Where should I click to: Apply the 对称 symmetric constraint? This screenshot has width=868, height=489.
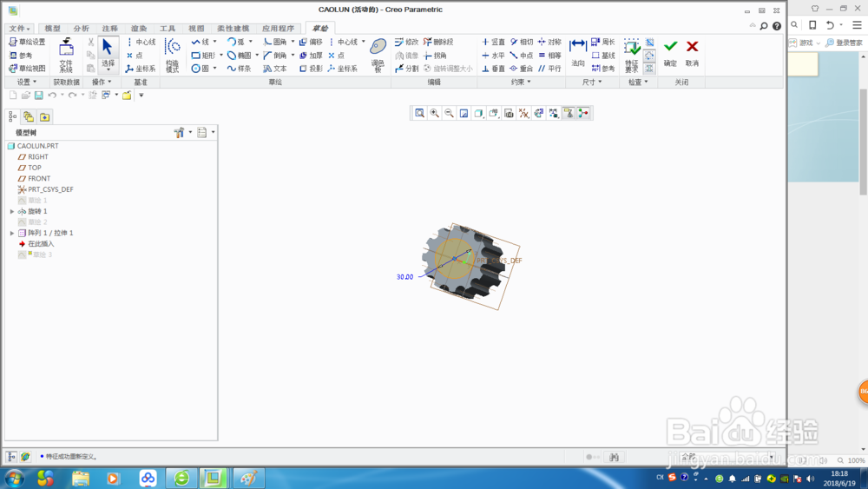point(549,42)
